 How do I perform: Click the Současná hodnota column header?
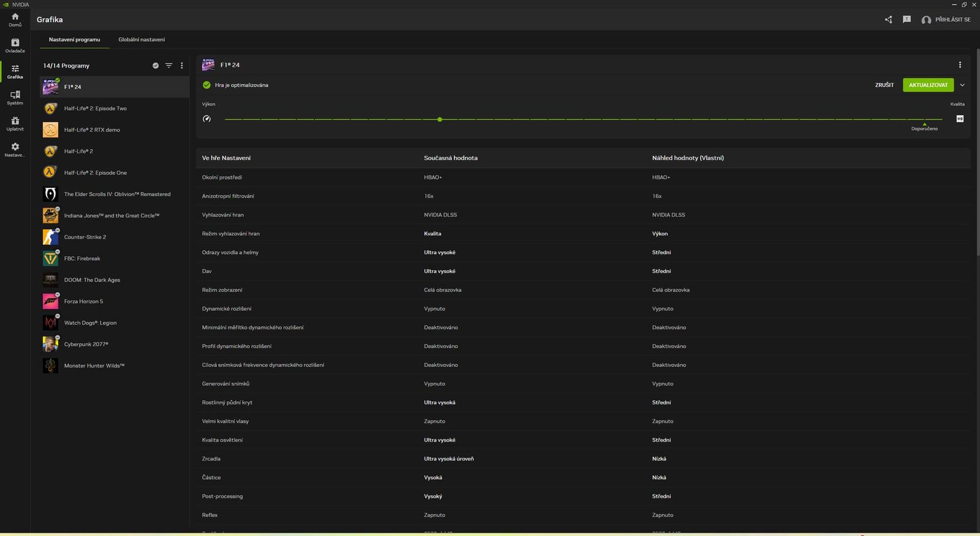coord(451,158)
